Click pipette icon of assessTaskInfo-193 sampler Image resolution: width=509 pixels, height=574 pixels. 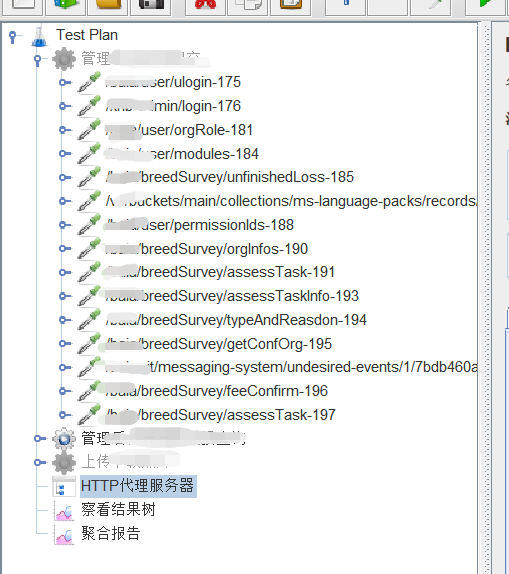point(89,296)
